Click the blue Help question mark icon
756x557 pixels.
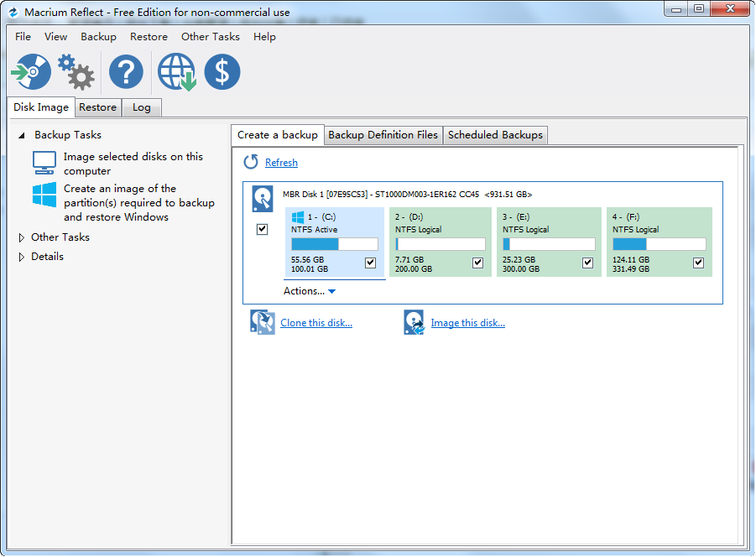pos(126,72)
